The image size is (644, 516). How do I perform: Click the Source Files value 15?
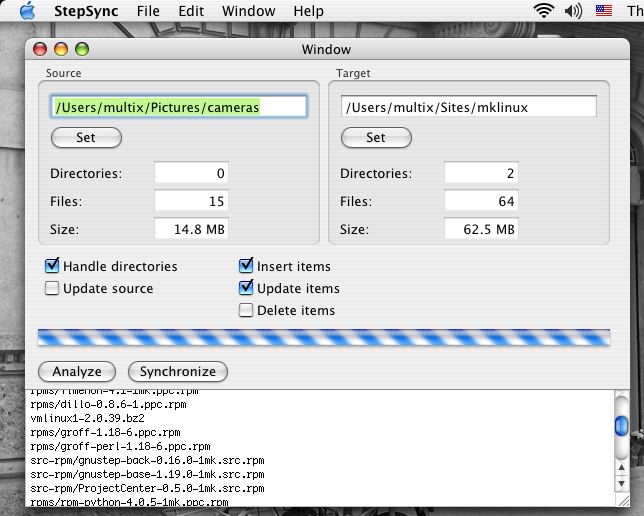pyautogui.click(x=191, y=201)
